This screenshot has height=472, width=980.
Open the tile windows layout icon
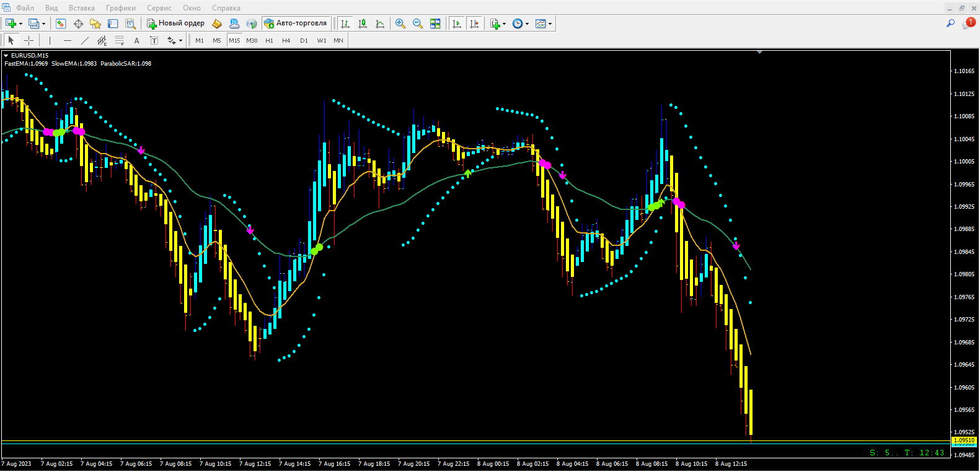(435, 24)
